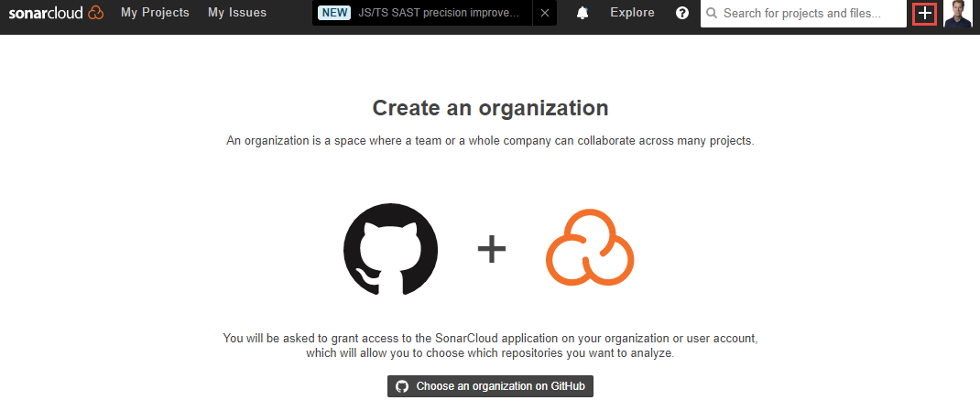Screen dimensions: 980x411
Task: Choose an organization on GitHub
Action: 491,386
